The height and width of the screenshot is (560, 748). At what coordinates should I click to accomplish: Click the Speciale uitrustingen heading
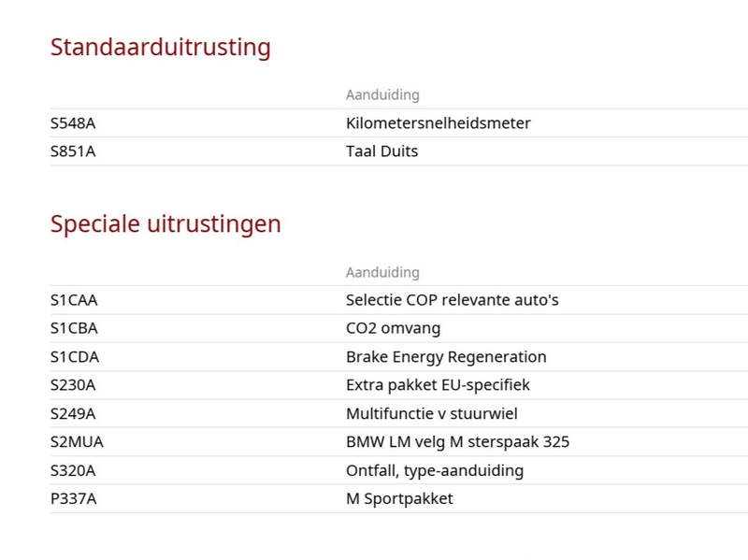[x=165, y=224]
